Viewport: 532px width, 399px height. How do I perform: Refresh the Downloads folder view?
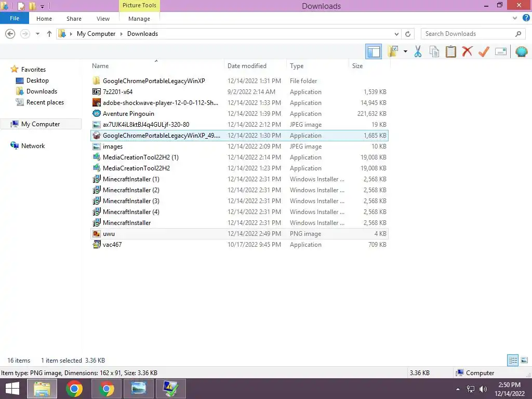point(408,34)
